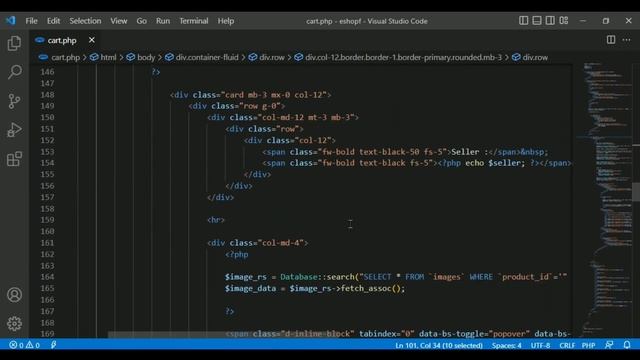Toggle secondary side bar layout icon
Image resolution: width=640 pixels, height=360 pixels.
[550, 20]
